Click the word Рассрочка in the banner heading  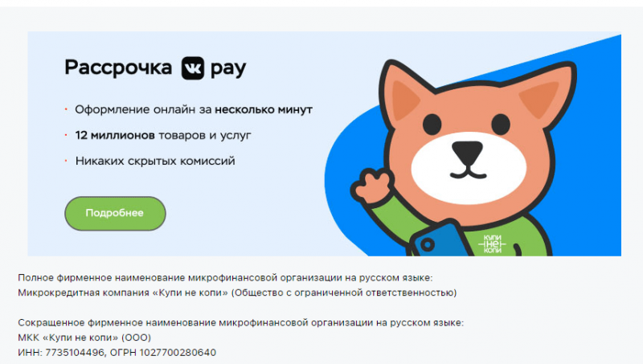(x=118, y=68)
